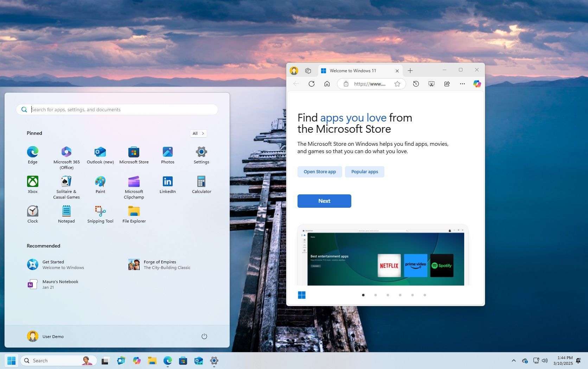Launch Microsoft Clipchamp from the Start menu
The height and width of the screenshot is (369, 588).
coord(134,185)
